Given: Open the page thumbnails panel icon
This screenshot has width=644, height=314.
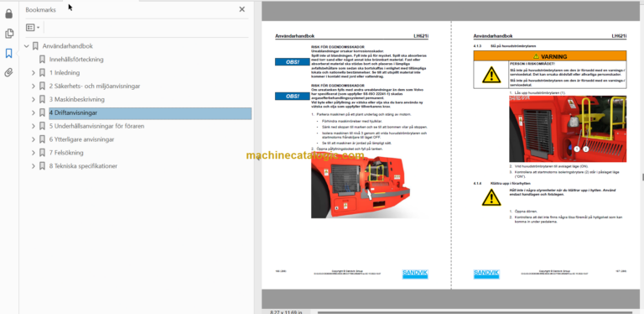Looking at the screenshot, I should (x=8, y=34).
